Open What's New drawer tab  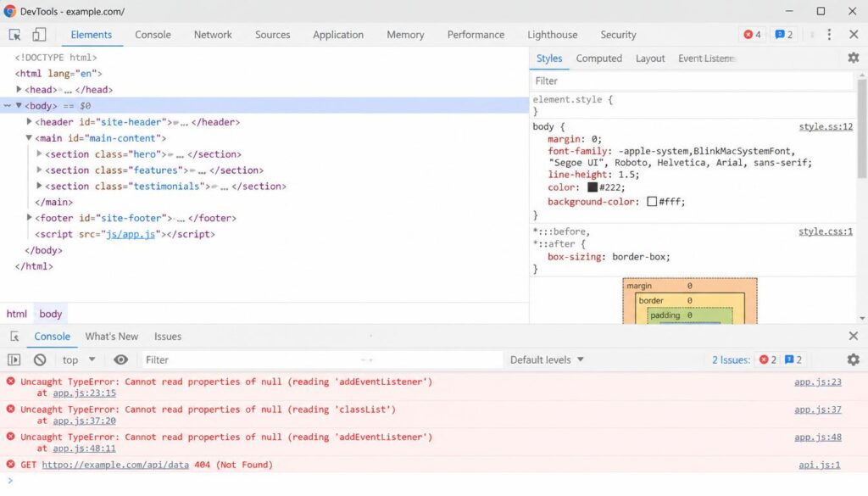tap(112, 337)
